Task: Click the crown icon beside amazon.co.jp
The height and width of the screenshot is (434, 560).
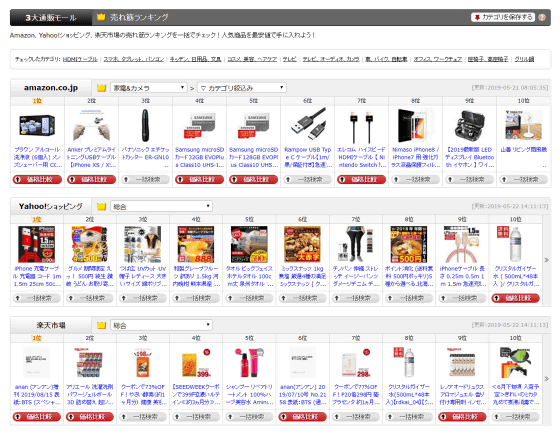Action: (101, 88)
